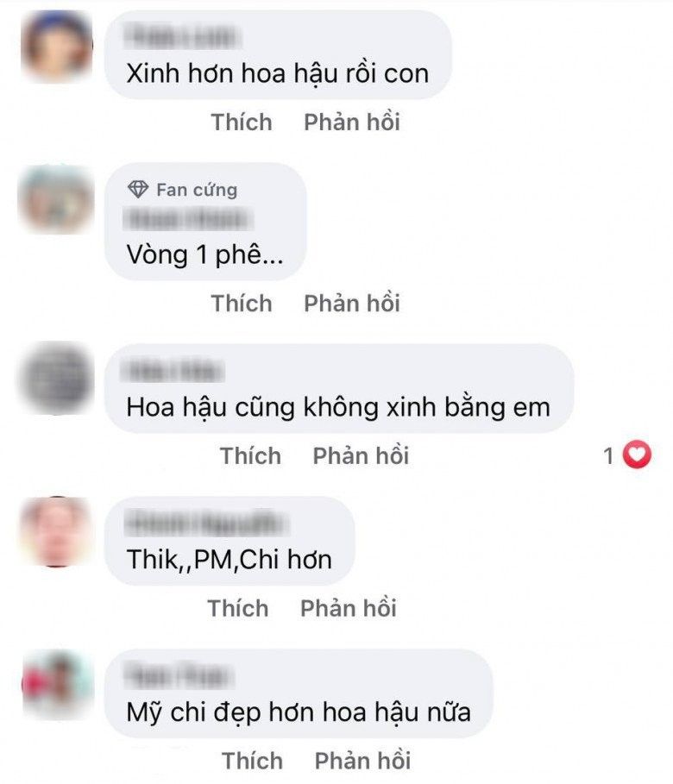This screenshot has height=784, width=673.
Task: Like 'Hoa hậu cũng không xinh bằng em'
Action: (251, 455)
